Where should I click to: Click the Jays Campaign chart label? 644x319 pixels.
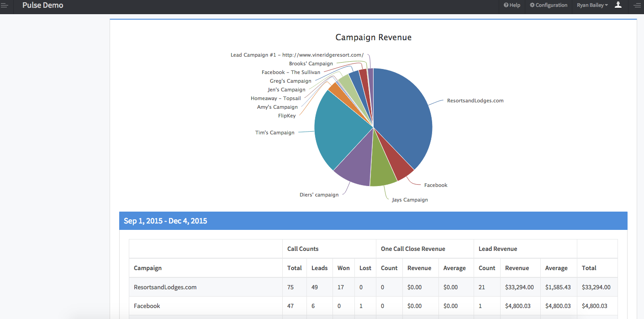point(409,200)
